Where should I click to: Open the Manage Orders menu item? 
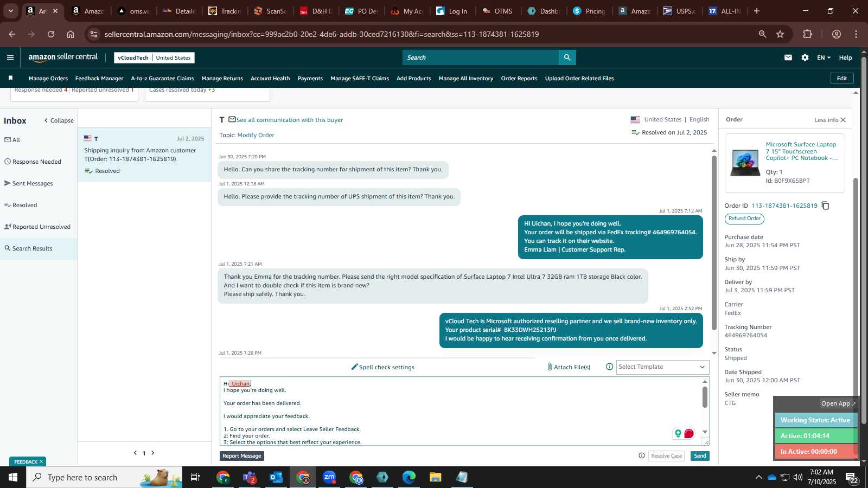coord(48,79)
